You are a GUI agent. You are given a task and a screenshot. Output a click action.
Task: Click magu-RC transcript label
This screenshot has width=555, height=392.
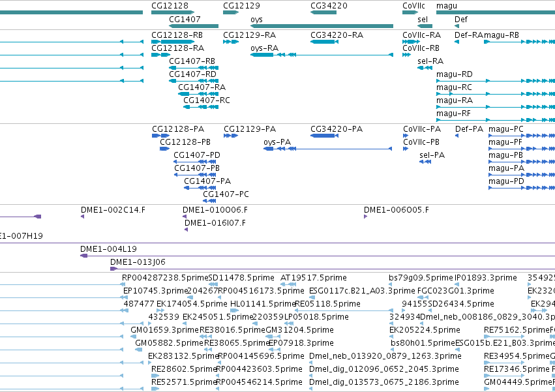tap(454, 88)
